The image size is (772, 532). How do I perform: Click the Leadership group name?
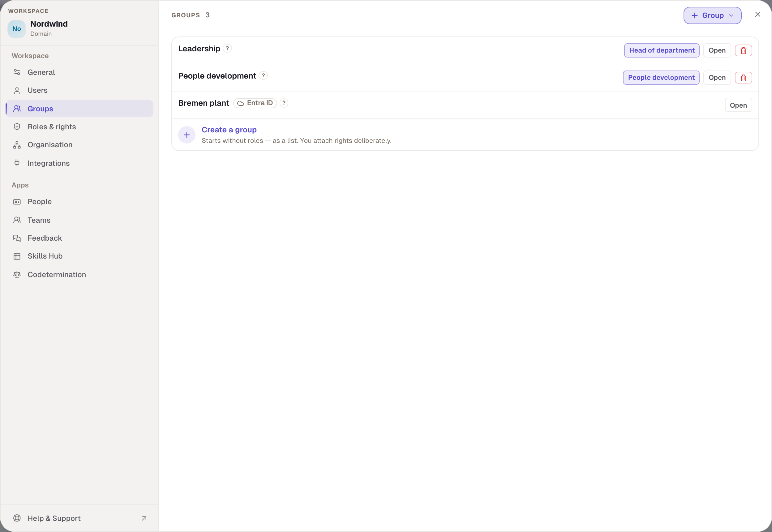[x=199, y=49]
